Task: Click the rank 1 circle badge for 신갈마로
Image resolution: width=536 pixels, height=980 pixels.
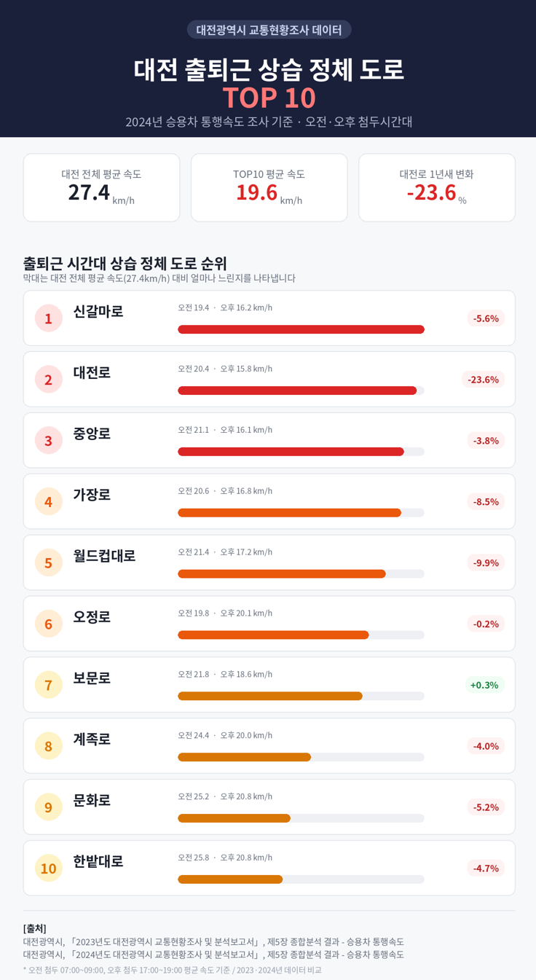Action: point(49,318)
